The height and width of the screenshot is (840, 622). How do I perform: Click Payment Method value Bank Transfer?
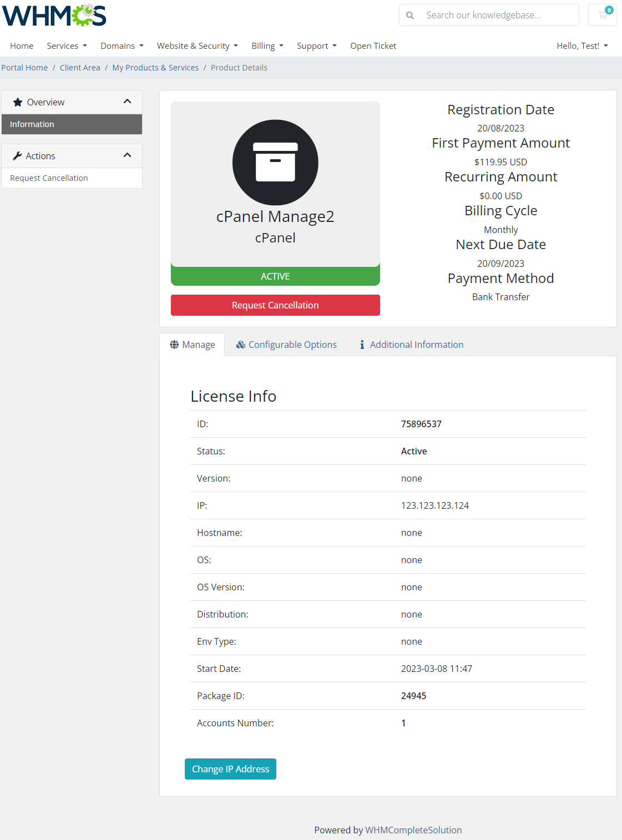pyautogui.click(x=501, y=297)
